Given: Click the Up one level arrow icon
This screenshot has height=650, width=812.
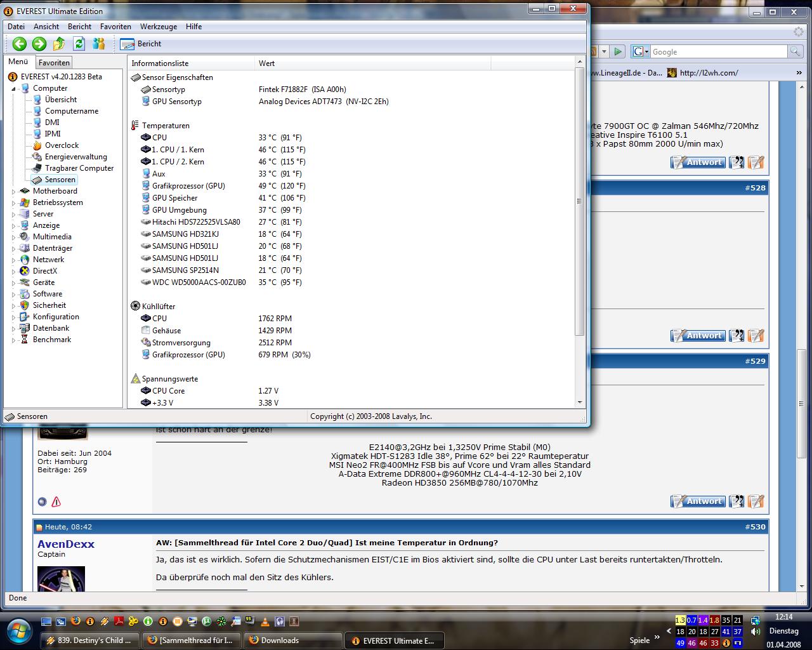Looking at the screenshot, I should click(59, 43).
